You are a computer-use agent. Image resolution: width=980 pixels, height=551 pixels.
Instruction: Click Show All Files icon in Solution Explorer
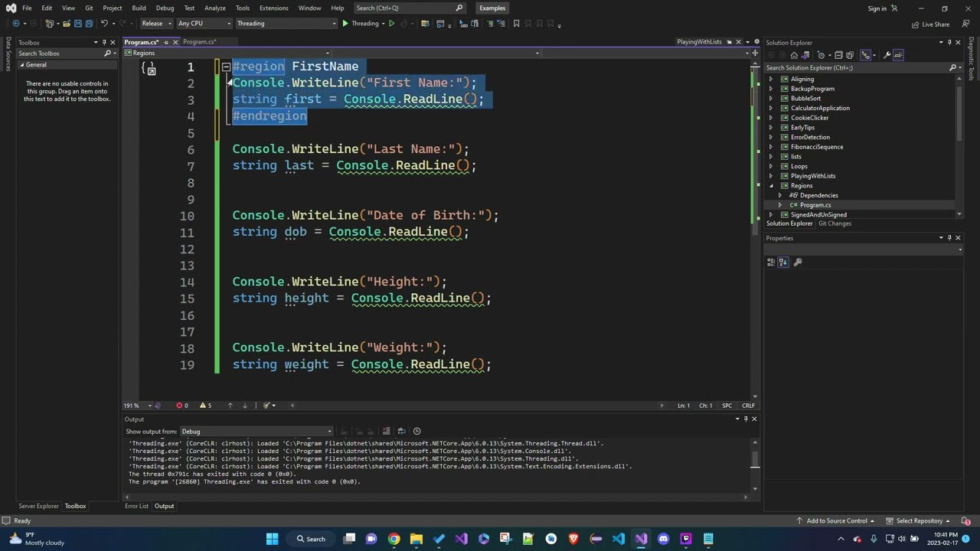(x=850, y=55)
